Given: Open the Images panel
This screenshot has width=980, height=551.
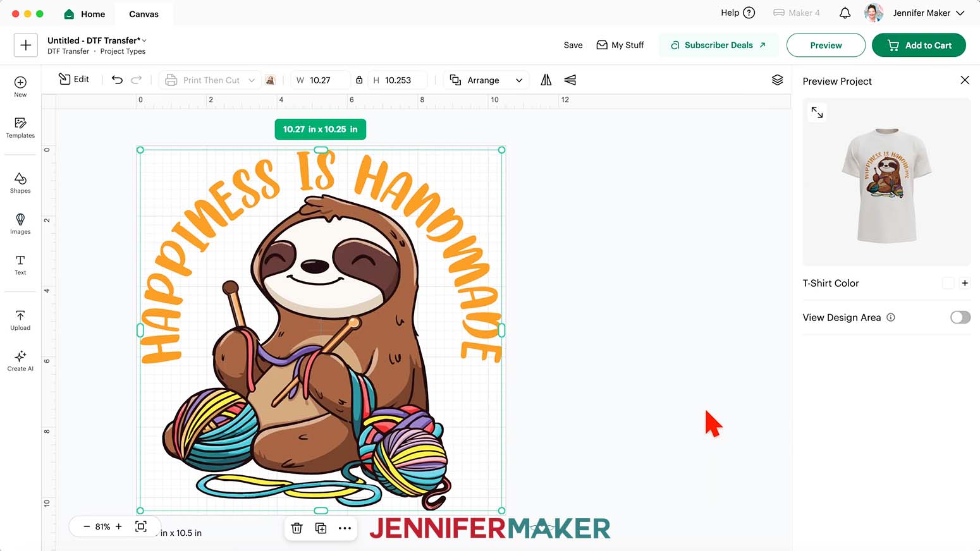Looking at the screenshot, I should (20, 224).
